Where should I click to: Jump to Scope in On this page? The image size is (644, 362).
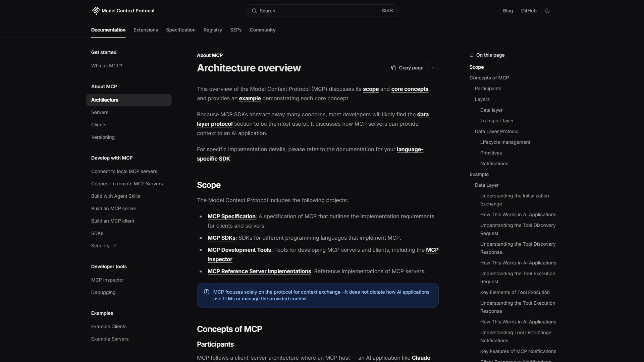[x=477, y=67]
